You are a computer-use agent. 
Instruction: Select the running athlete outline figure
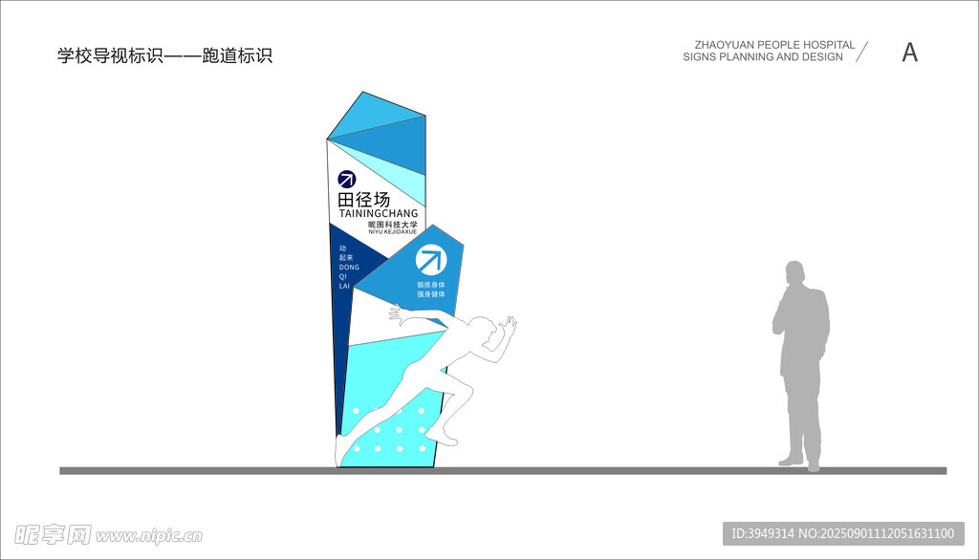point(449,373)
